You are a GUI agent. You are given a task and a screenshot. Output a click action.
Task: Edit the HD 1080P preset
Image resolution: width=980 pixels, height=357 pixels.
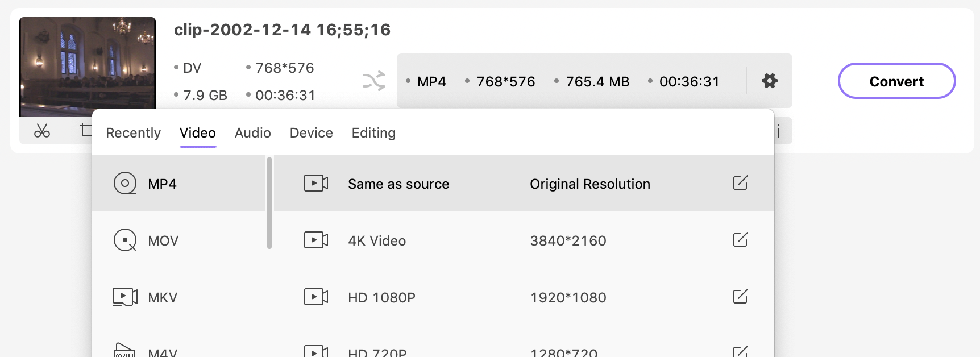[x=740, y=297]
